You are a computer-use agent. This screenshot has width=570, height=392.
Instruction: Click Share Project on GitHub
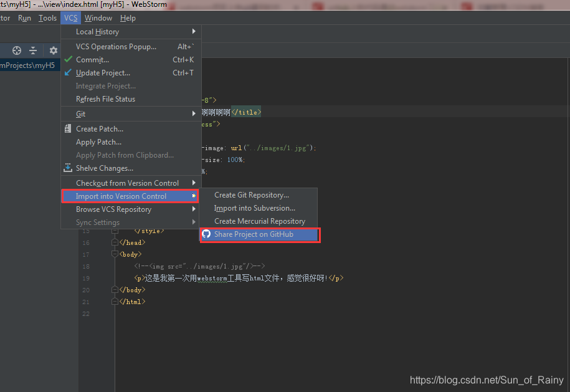(260, 234)
